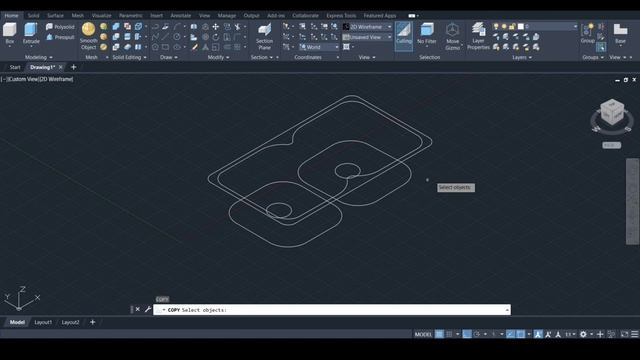640x360 pixels.
Task: Toggle grid display in status bar
Action: point(439,334)
